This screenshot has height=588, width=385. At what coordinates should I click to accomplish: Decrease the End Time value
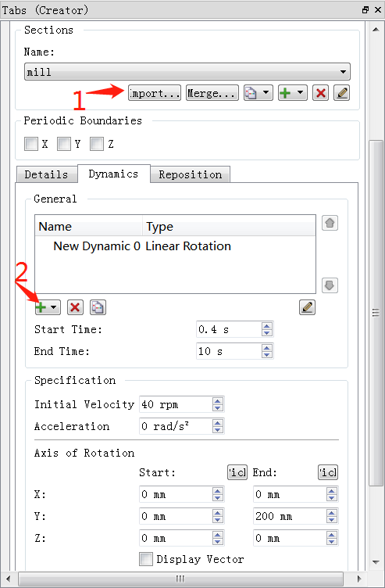pyautogui.click(x=266, y=355)
